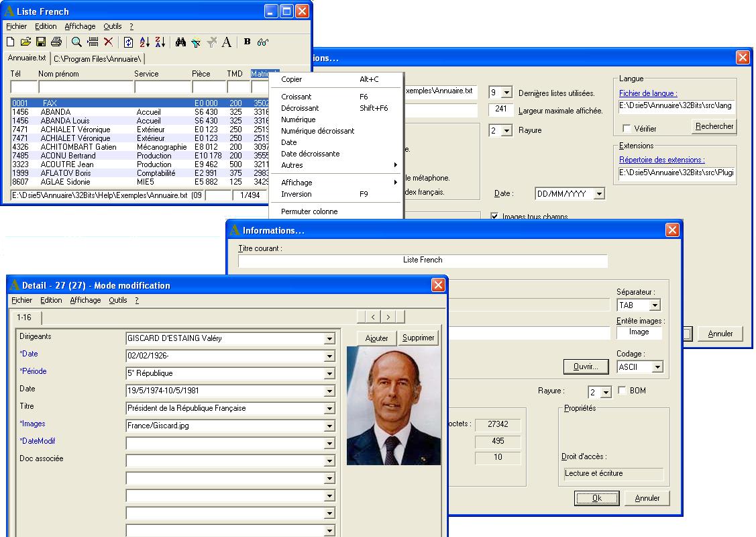This screenshot has height=537, width=756.
Task: Open the Edition menu in Detail window
Action: pyautogui.click(x=51, y=300)
